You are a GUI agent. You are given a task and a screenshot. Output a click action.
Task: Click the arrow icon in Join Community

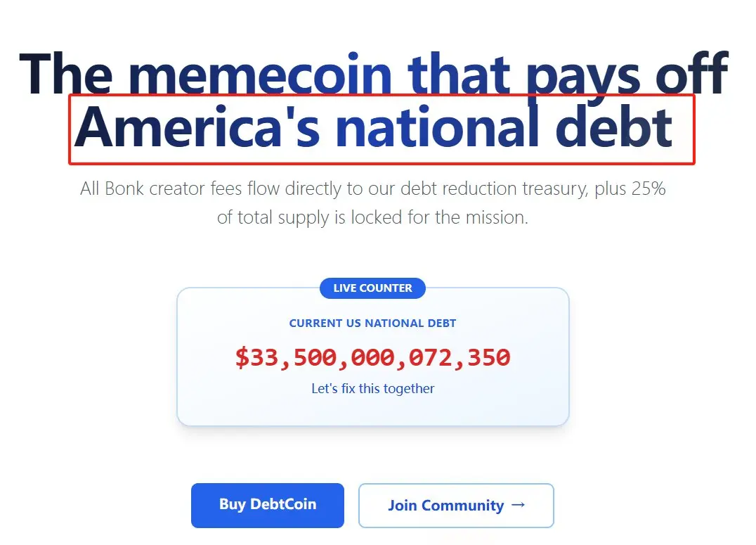coord(519,504)
